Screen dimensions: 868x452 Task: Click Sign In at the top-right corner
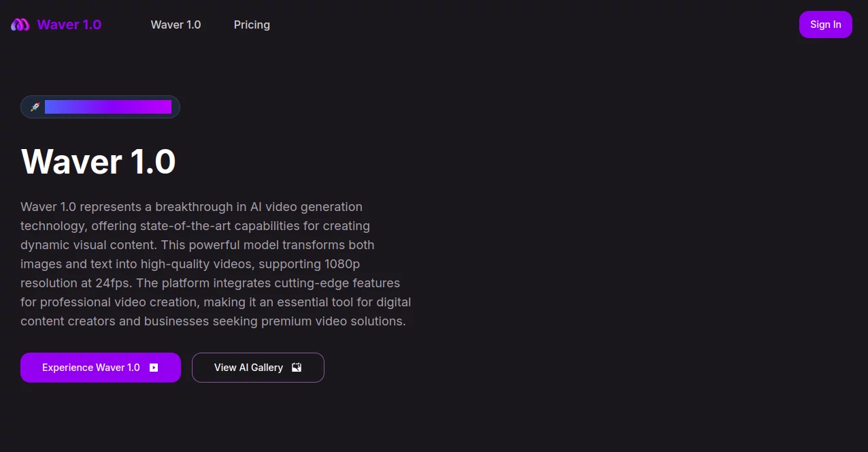[825, 25]
